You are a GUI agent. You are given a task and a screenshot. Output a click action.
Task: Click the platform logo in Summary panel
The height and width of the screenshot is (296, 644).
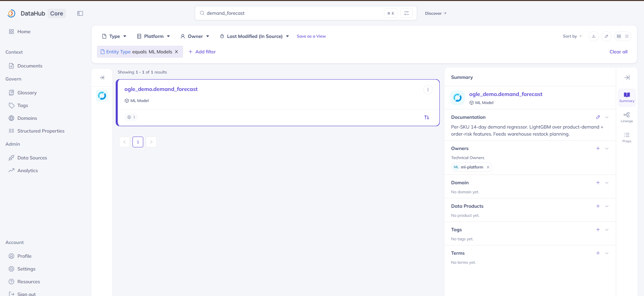coord(458,98)
